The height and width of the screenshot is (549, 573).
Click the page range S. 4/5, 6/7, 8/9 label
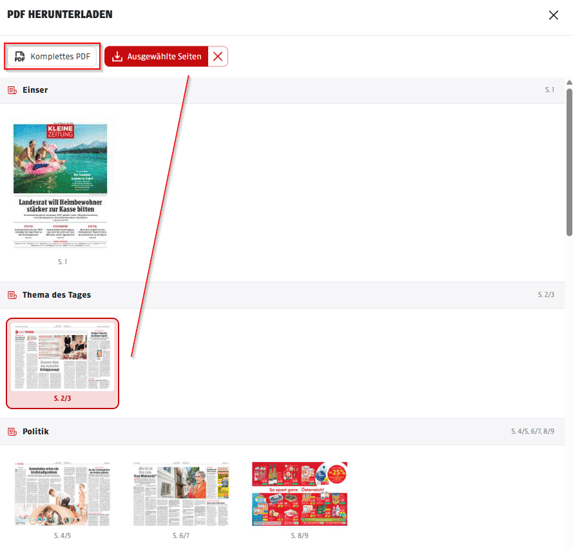point(532,431)
